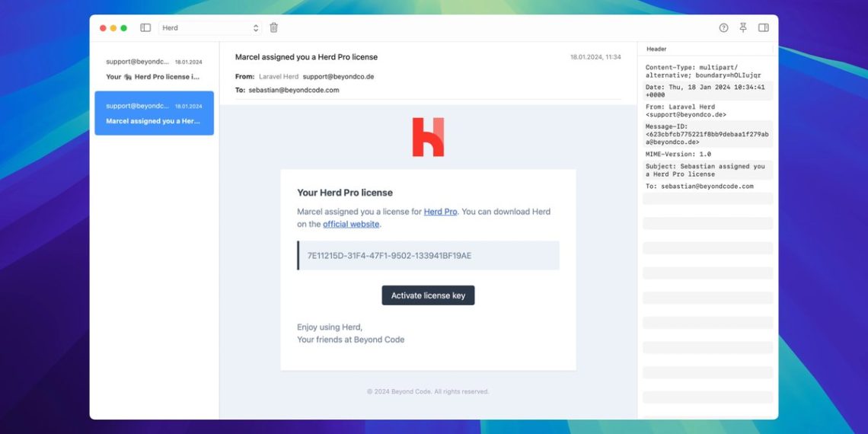The width and height of the screenshot is (868, 434).
Task: Open help via question mark icon
Action: [x=723, y=28]
